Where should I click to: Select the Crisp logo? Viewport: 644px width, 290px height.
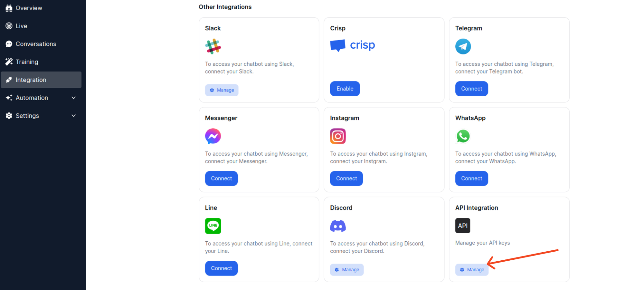[353, 45]
